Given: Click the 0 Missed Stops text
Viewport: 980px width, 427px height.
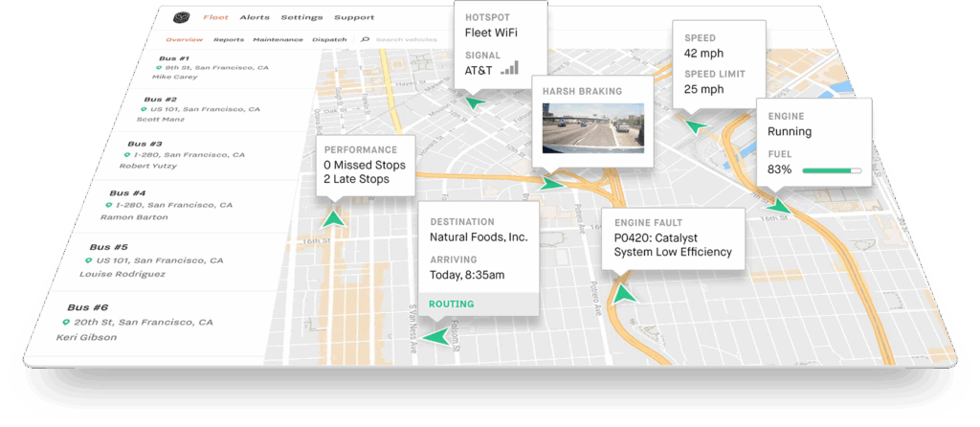Looking at the screenshot, I should click(365, 166).
